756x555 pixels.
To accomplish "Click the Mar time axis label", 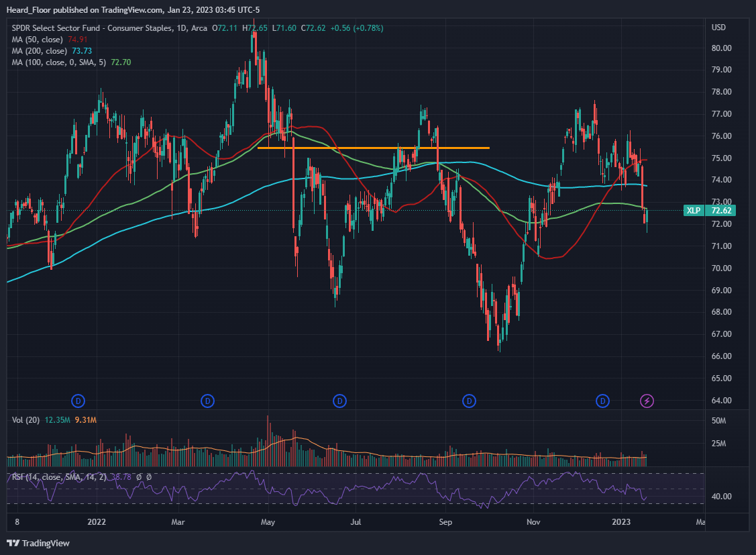I will tap(178, 521).
